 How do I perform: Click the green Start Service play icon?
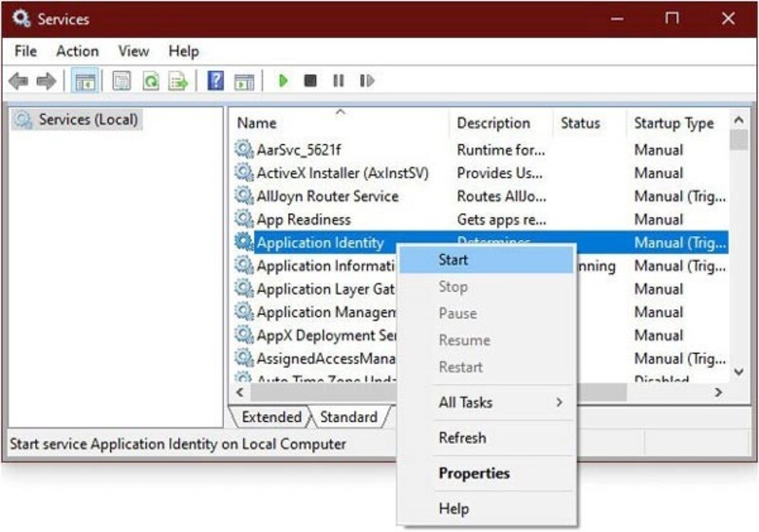tap(283, 81)
